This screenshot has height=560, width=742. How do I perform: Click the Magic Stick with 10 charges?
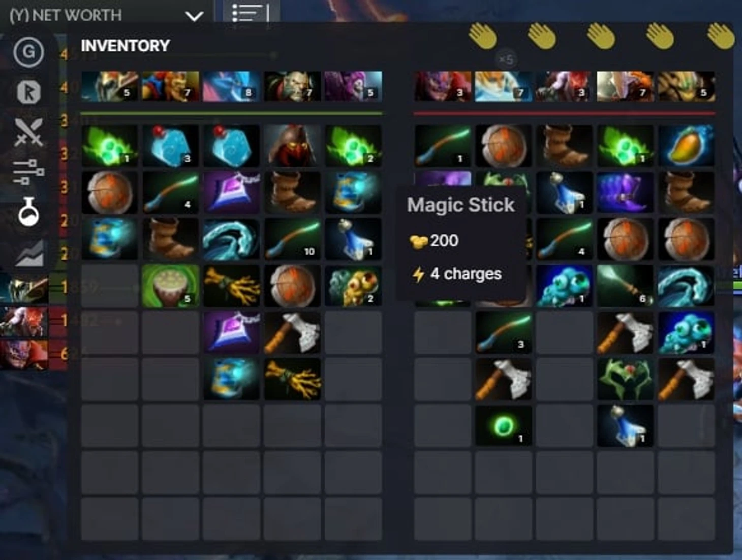tap(292, 239)
